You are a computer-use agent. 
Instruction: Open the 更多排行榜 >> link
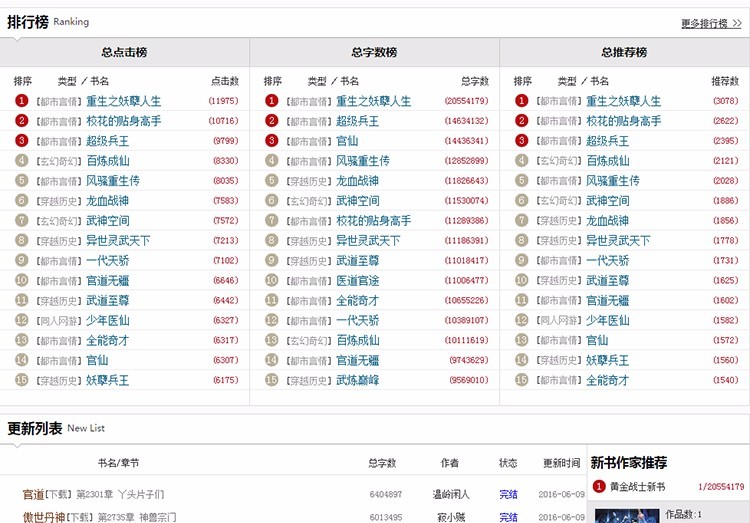(x=711, y=23)
